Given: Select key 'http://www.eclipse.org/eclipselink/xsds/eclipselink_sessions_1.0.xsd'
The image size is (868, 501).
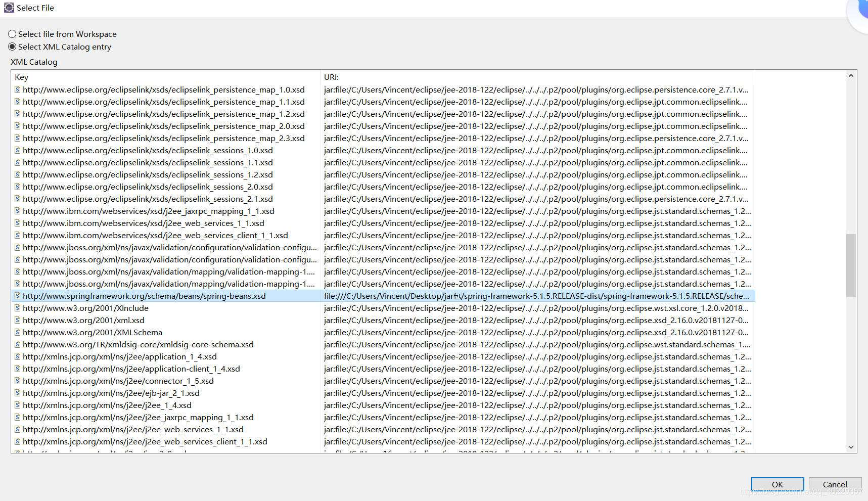Looking at the screenshot, I should [x=148, y=151].
